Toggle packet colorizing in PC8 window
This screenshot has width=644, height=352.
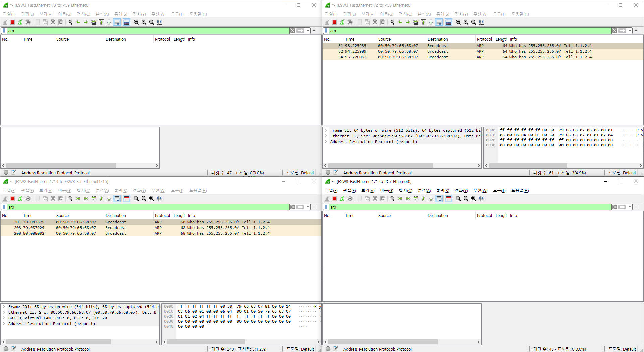click(x=448, y=22)
